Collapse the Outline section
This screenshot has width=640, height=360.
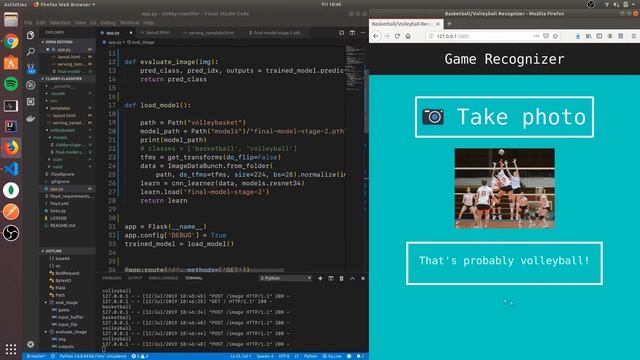pos(54,251)
